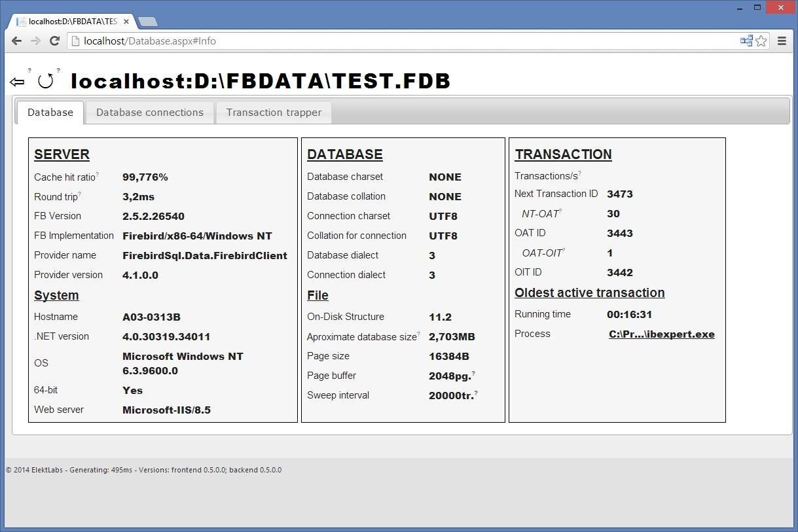Click the browser address bar

coord(262,41)
